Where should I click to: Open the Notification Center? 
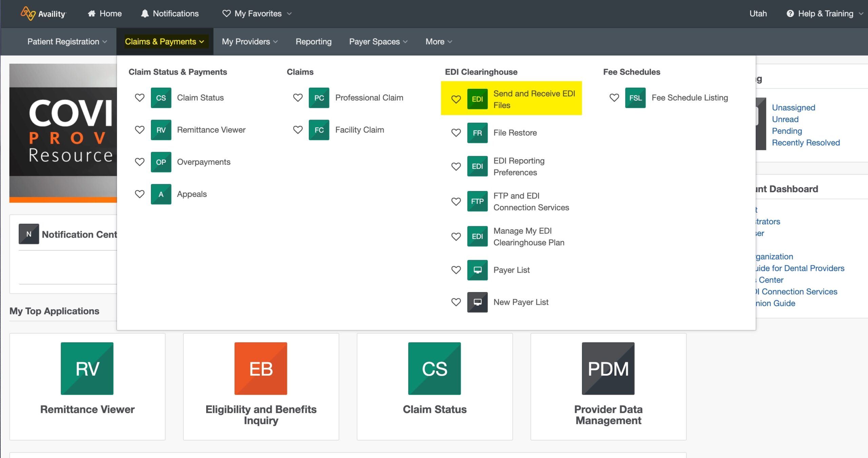click(x=29, y=234)
